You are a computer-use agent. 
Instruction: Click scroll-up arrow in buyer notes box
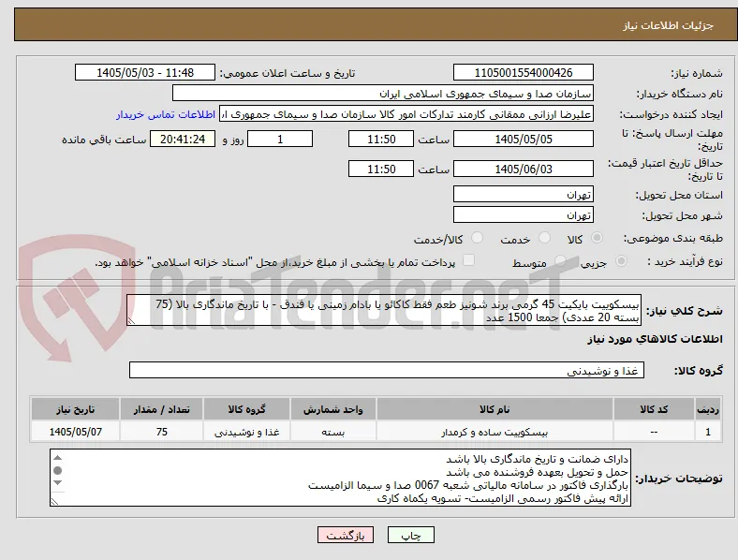tap(57, 457)
